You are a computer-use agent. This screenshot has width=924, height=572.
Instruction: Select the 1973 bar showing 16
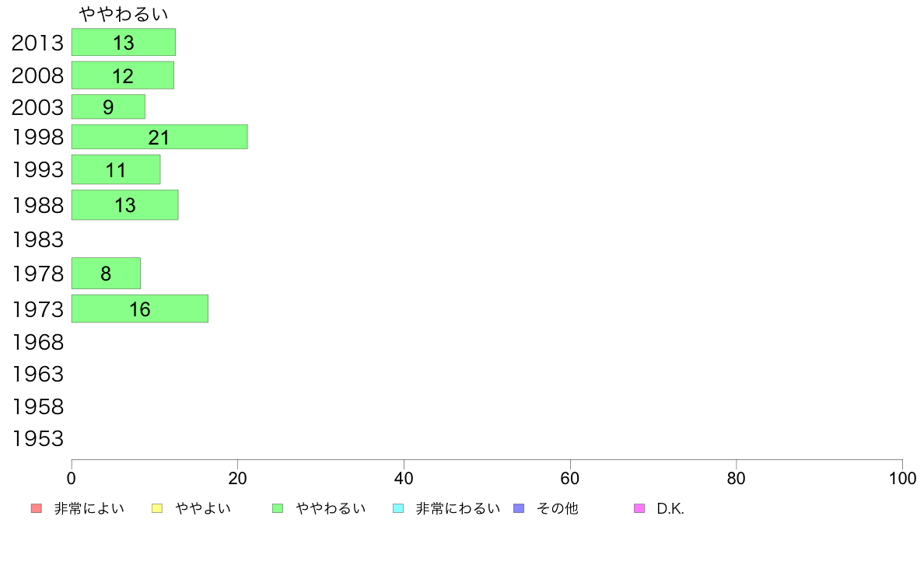(140, 309)
